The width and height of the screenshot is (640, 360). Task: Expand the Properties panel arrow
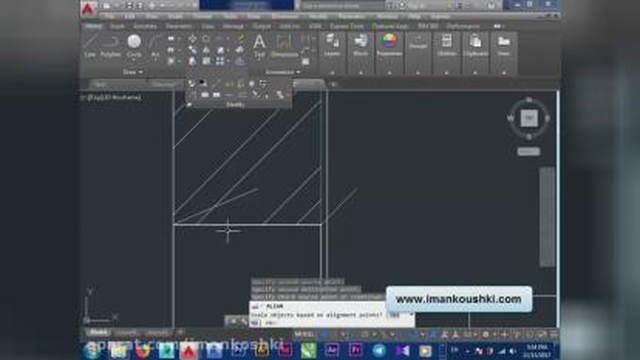click(389, 72)
